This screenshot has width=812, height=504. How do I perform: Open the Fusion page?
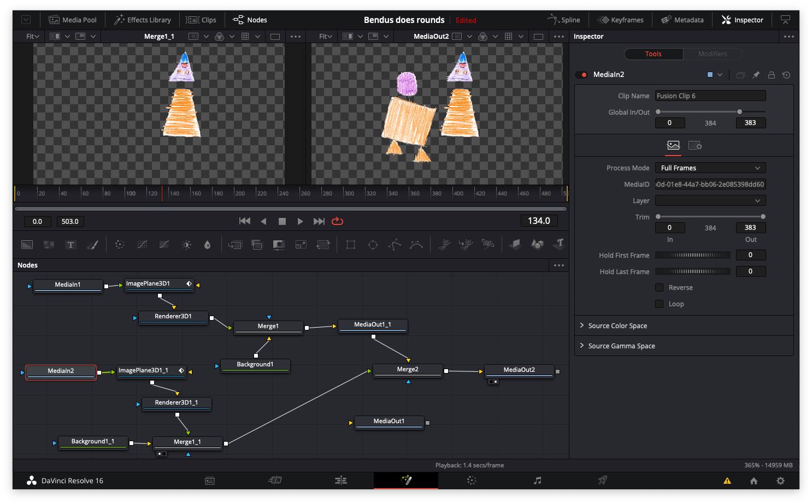(x=406, y=481)
